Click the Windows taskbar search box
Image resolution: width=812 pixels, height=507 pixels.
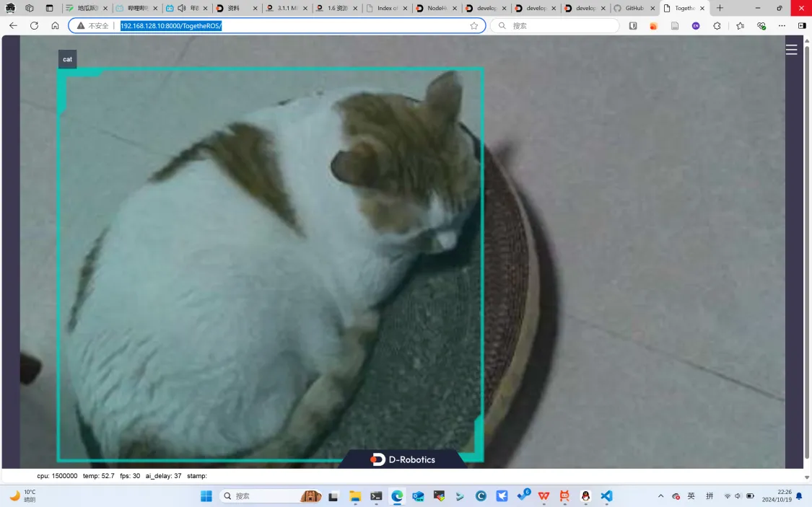[271, 496]
